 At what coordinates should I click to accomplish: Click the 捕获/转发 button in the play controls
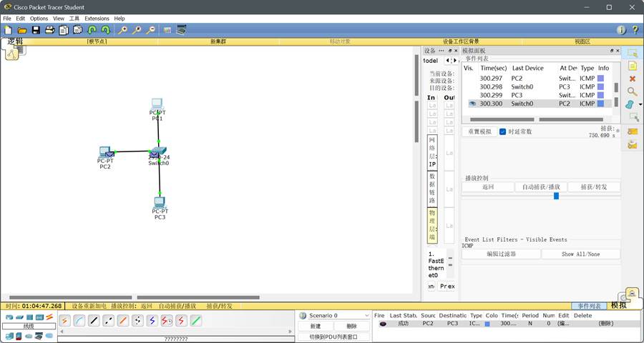pos(594,187)
